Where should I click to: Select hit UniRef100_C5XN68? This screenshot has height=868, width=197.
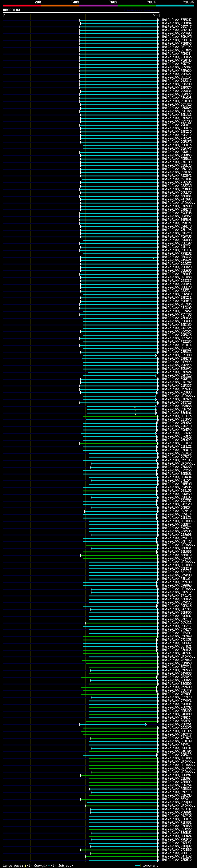tap(176, 406)
